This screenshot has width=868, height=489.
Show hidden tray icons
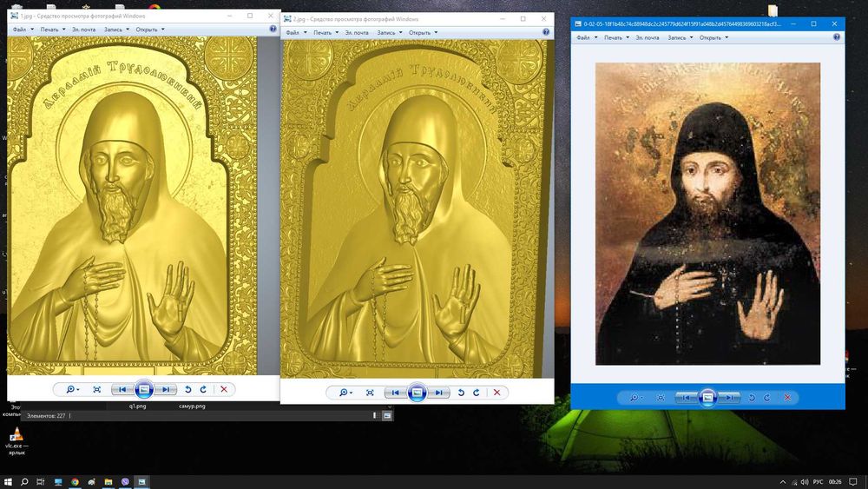point(783,482)
